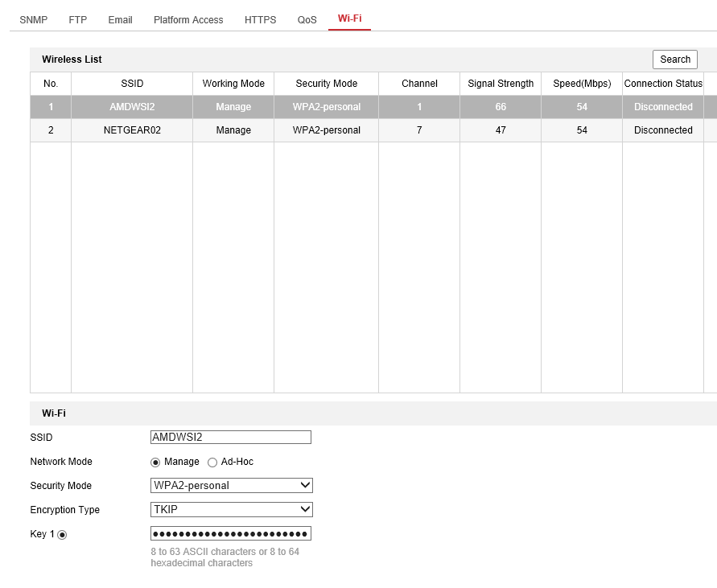Focus the Key 1 password field

[230, 534]
